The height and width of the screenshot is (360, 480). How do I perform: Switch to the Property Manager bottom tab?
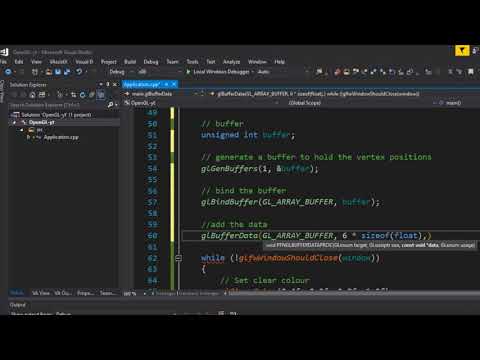[x=86, y=293]
